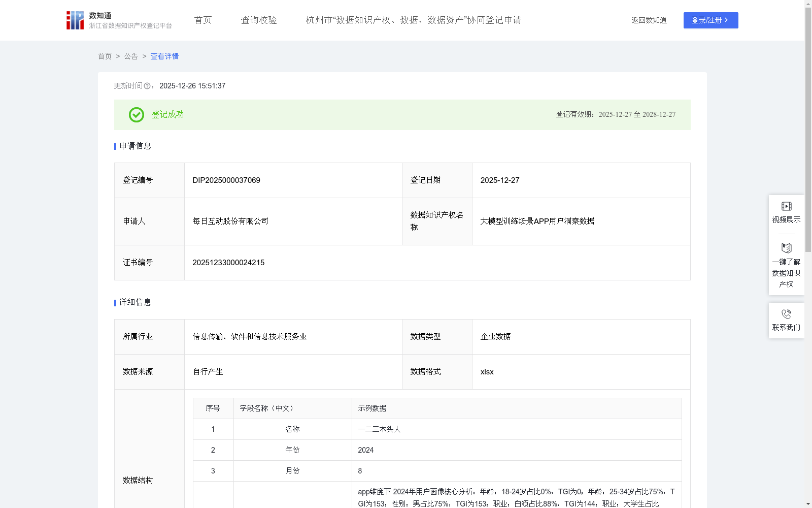The image size is (812, 508).
Task: Click the green 登记成功 checkmark icon
Action: 137,115
